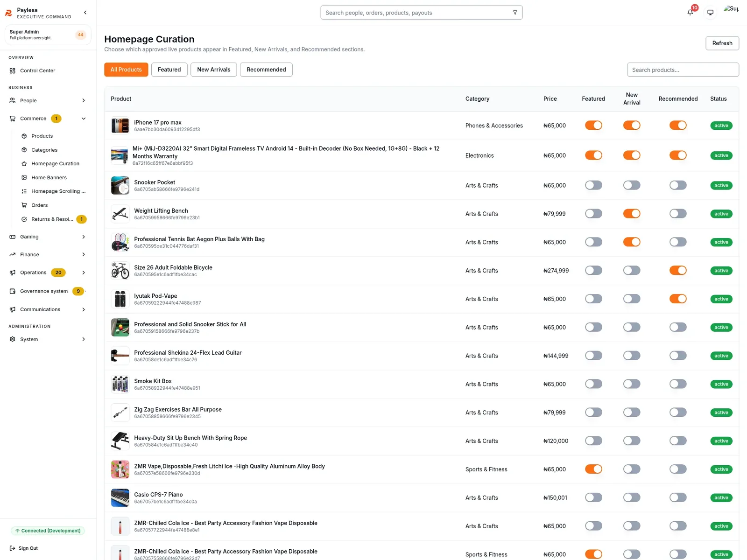The width and height of the screenshot is (747, 560).
Task: Click the Finance trend icon
Action: (13, 255)
